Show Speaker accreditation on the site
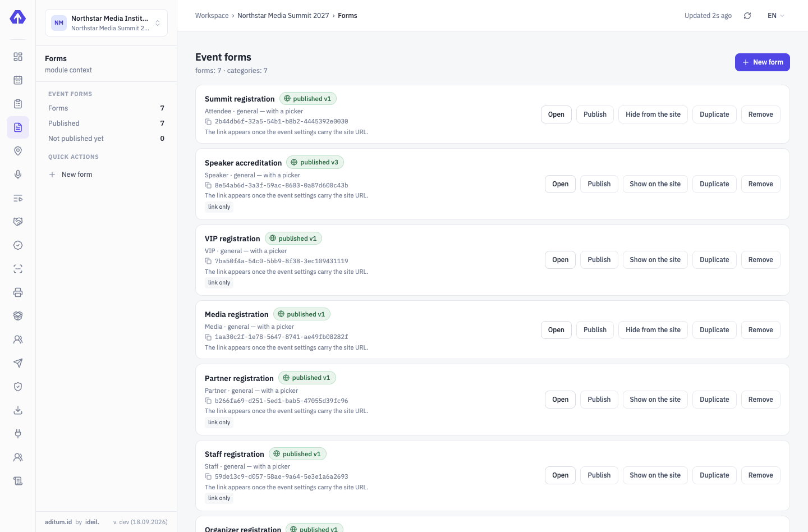The width and height of the screenshot is (808, 532). [x=655, y=184]
